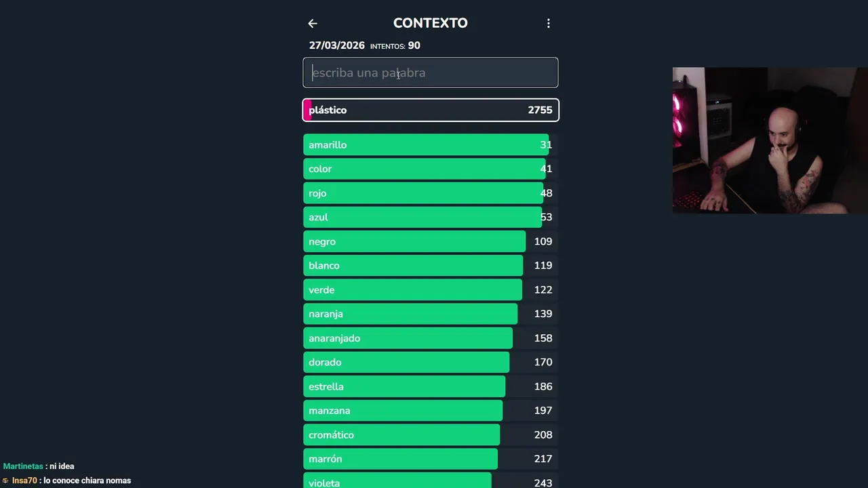Click the 'azul' guess row
The width and height of the screenshot is (868, 488).
click(x=431, y=218)
